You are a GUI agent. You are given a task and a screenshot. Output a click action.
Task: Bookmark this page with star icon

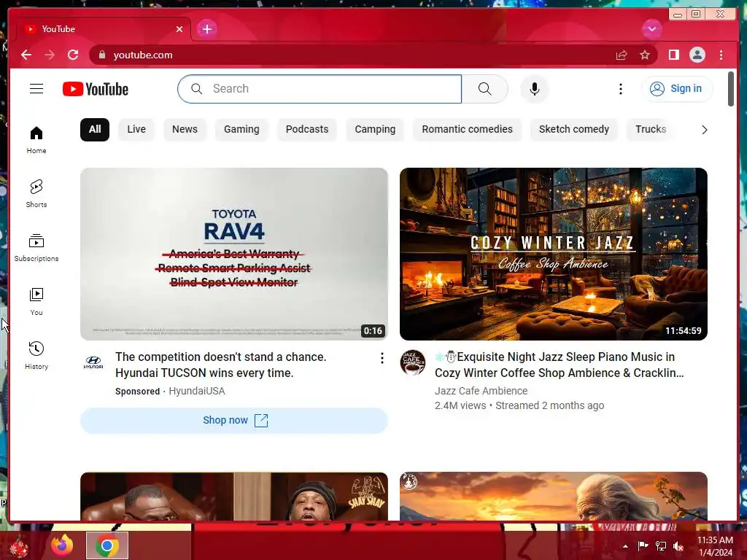click(x=645, y=55)
